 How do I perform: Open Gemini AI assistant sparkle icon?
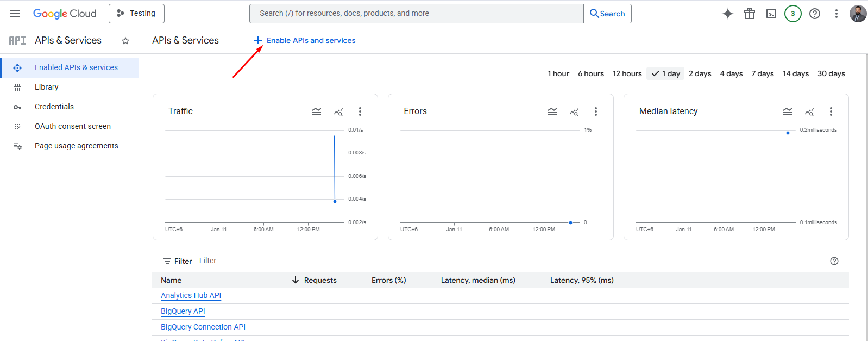tap(728, 14)
